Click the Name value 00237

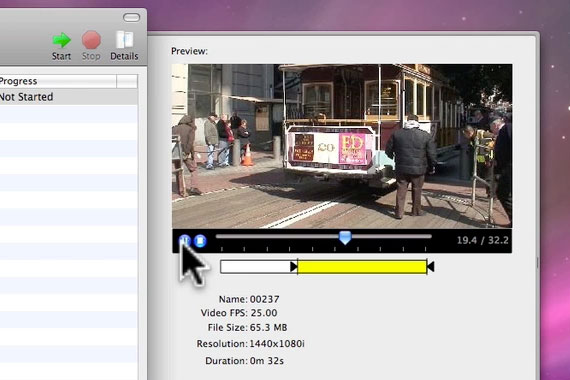(265, 299)
